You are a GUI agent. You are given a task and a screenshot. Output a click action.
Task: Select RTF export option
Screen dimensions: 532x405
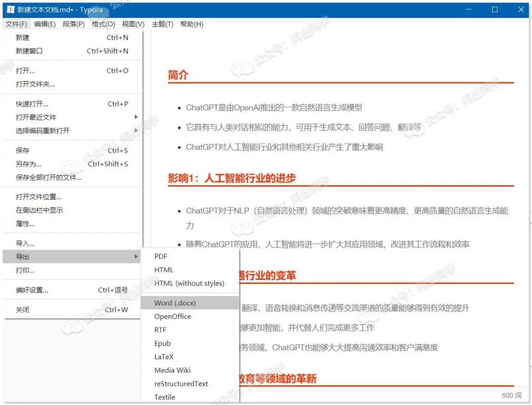coord(190,330)
